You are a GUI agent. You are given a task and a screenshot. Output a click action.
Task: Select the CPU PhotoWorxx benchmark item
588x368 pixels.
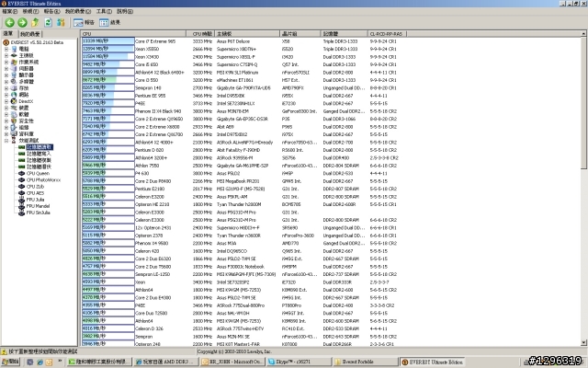[43, 180]
